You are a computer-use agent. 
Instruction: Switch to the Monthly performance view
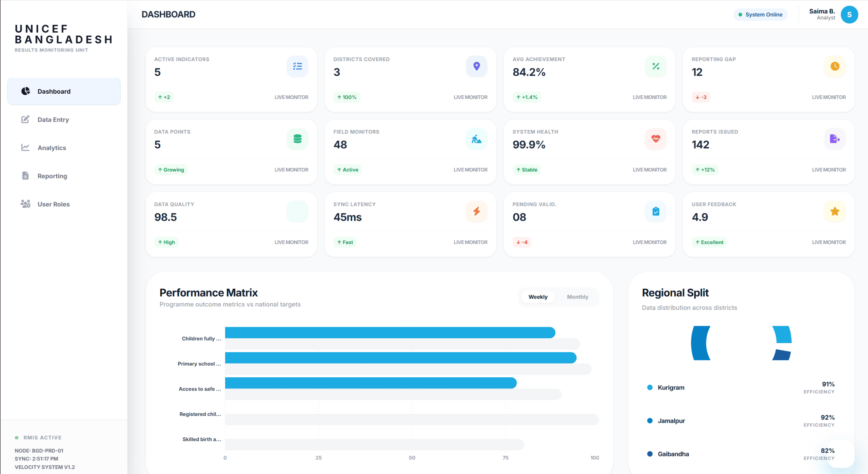point(577,297)
